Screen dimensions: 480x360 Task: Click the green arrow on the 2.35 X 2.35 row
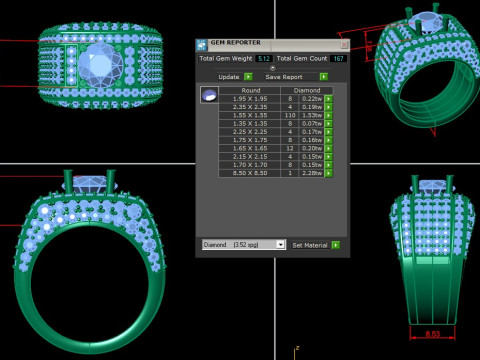328,107
